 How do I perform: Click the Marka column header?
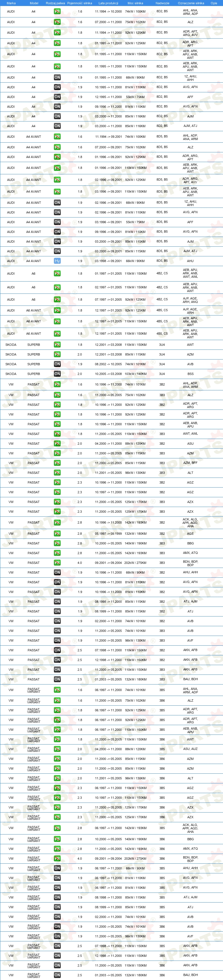[x=11, y=3]
